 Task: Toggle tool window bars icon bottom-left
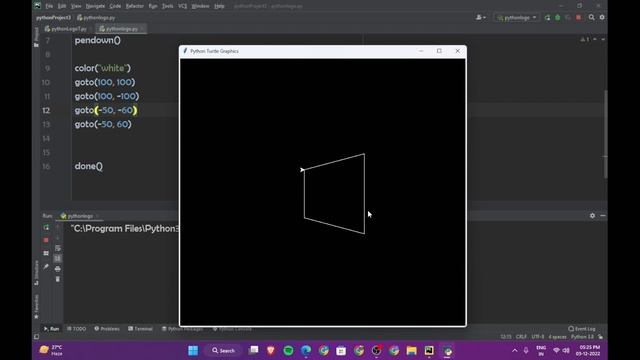[x=36, y=337]
